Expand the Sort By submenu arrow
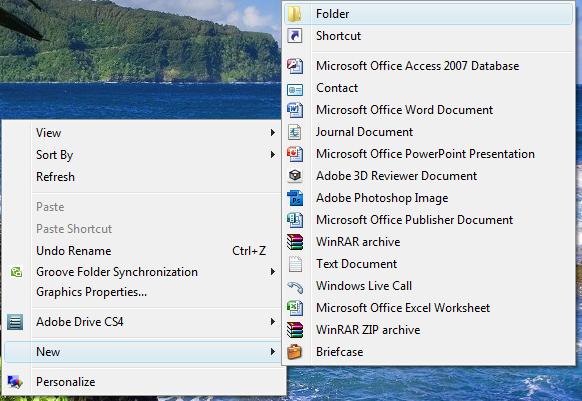582x401 pixels. (x=273, y=154)
